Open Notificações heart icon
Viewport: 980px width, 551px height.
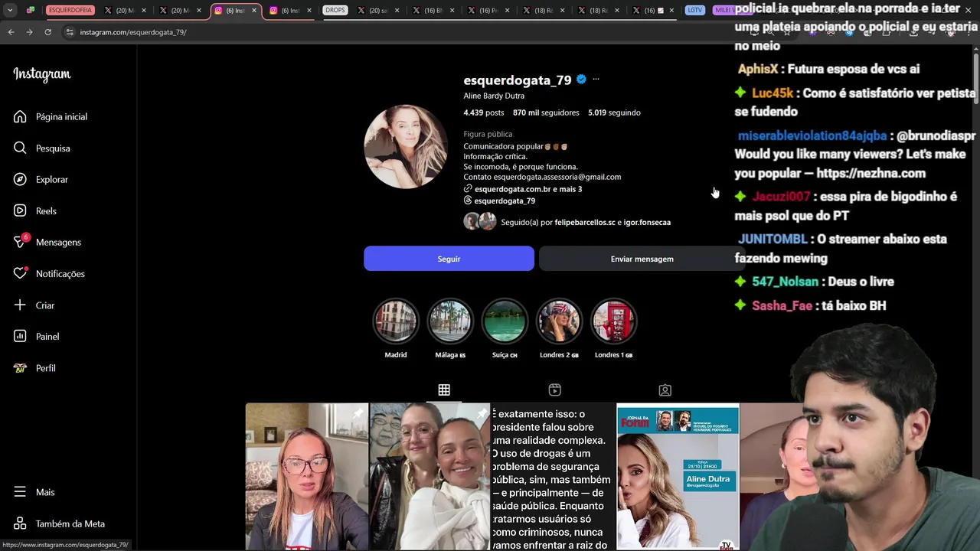tap(20, 273)
